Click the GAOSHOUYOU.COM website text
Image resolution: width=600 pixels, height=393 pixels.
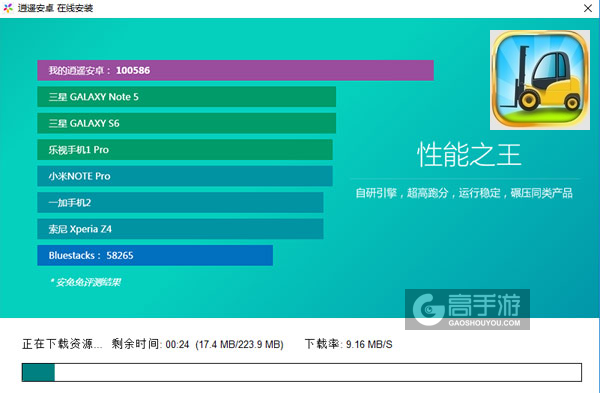pos(484,323)
